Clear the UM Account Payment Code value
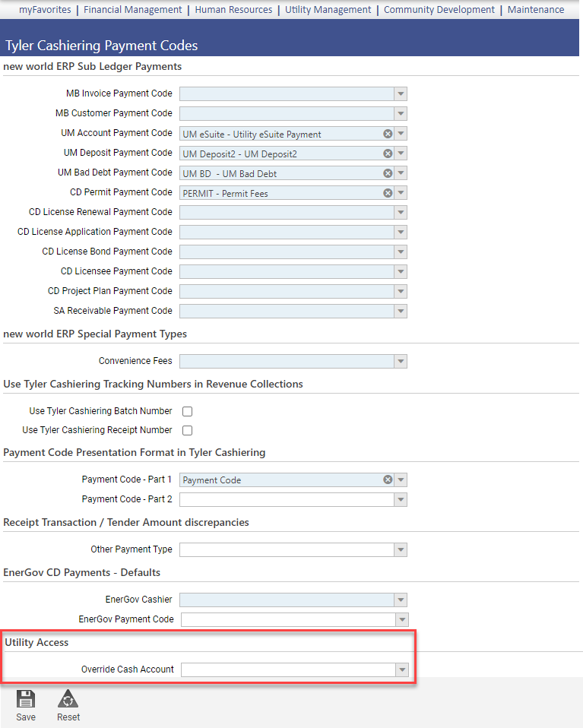Screen dimensions: 583x728 (388, 134)
